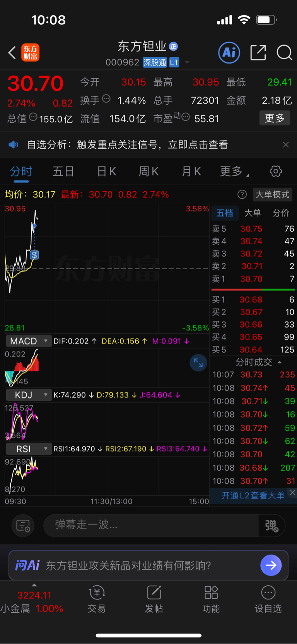Dismiss the 自选分析 banner with X
Screen dimensions: 297x644
click(286, 145)
